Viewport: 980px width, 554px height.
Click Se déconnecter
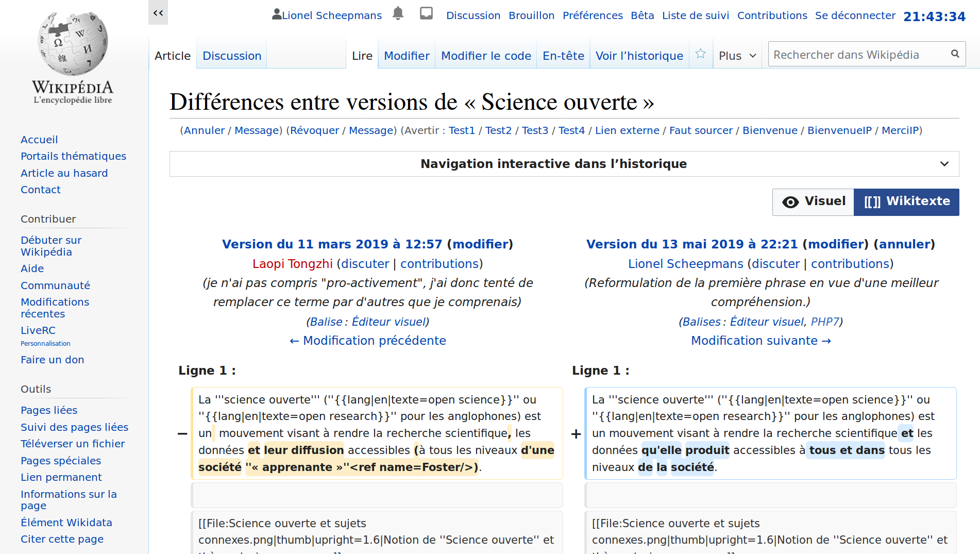855,15
